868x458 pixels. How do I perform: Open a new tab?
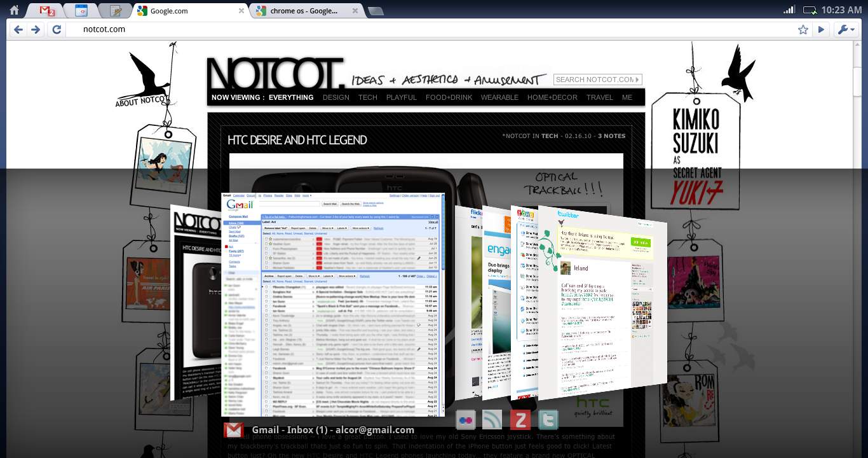pos(376,11)
